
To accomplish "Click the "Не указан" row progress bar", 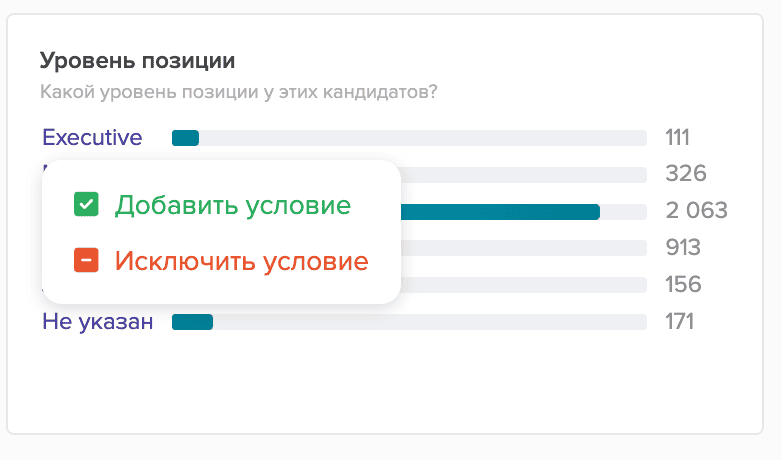I will [409, 322].
